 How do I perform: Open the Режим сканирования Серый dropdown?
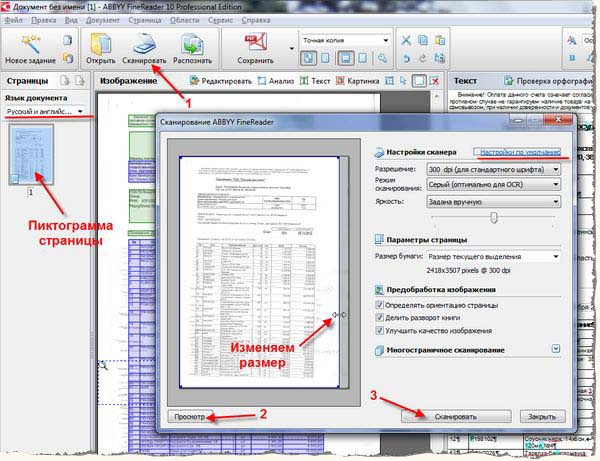[x=494, y=184]
